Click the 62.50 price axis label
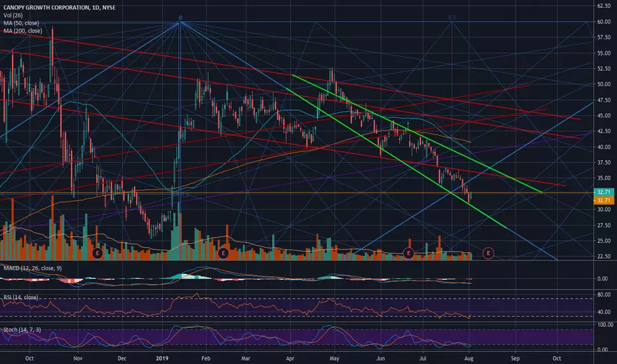 [604, 6]
